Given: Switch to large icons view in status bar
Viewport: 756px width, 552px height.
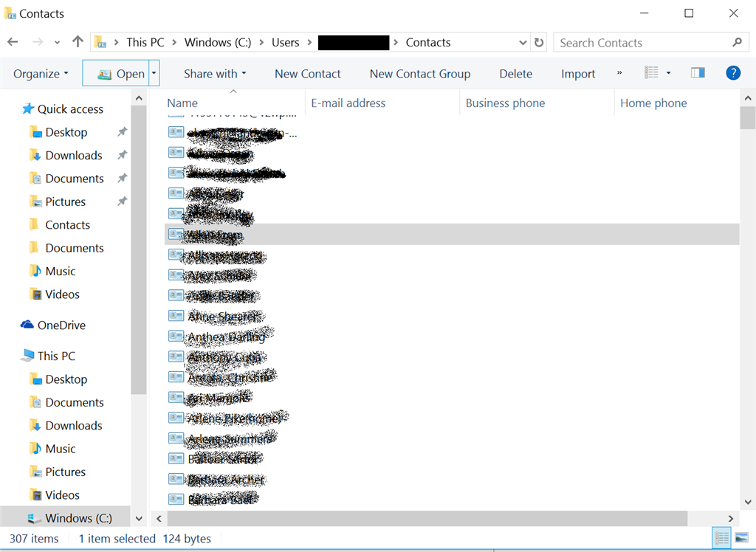Looking at the screenshot, I should tap(741, 537).
